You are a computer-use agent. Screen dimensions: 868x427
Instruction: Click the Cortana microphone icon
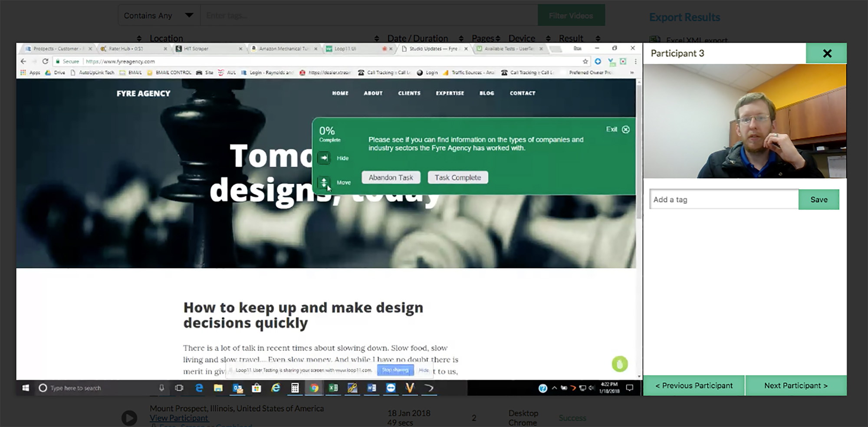[161, 388]
